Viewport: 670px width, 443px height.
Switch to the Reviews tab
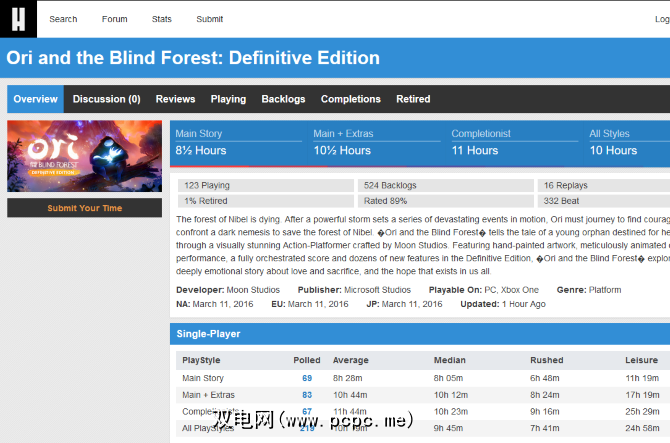175,99
